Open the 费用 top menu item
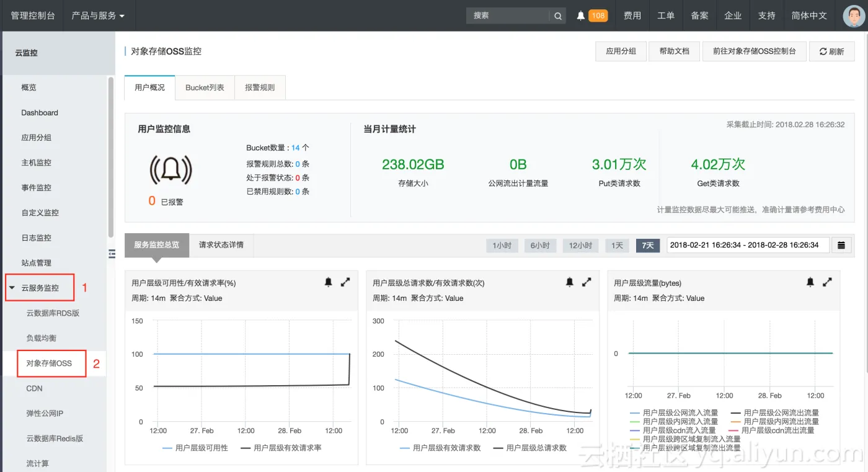 632,16
